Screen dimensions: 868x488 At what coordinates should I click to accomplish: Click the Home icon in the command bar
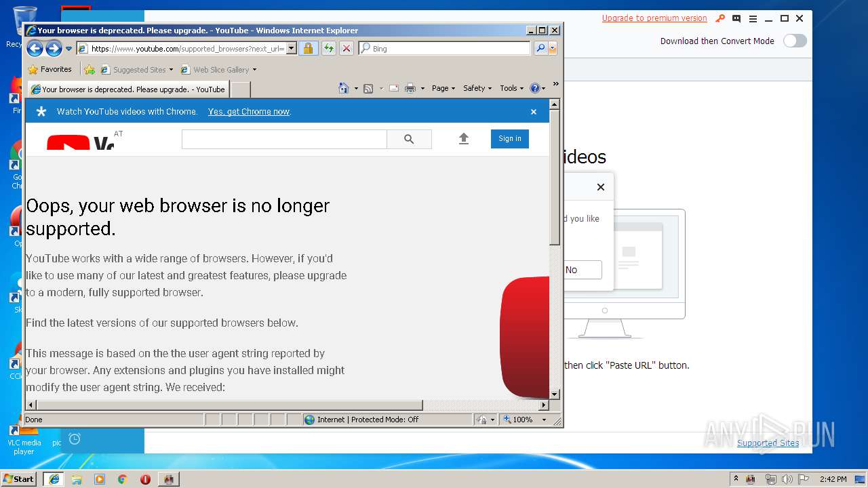(344, 88)
